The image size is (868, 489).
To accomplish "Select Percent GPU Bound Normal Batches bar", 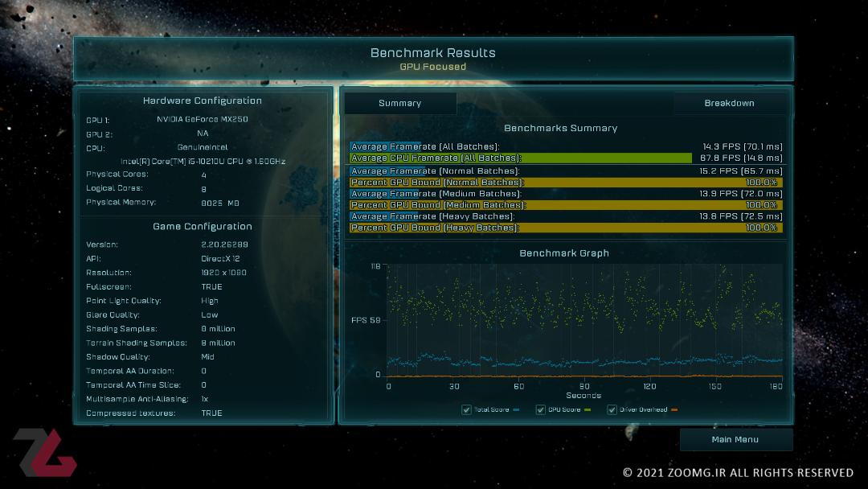I will (566, 183).
